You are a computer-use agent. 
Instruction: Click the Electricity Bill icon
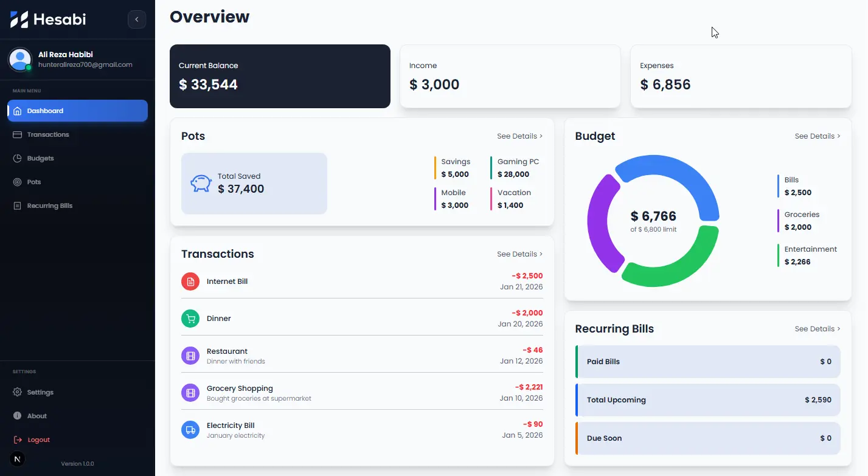click(x=190, y=430)
